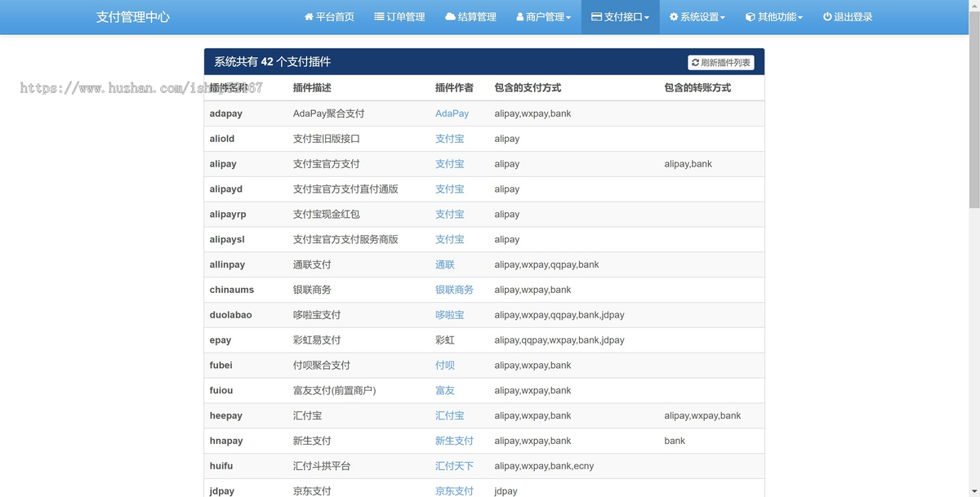The height and width of the screenshot is (497, 980).
Task: Open 支付宝 author link in alipay row
Action: point(449,164)
